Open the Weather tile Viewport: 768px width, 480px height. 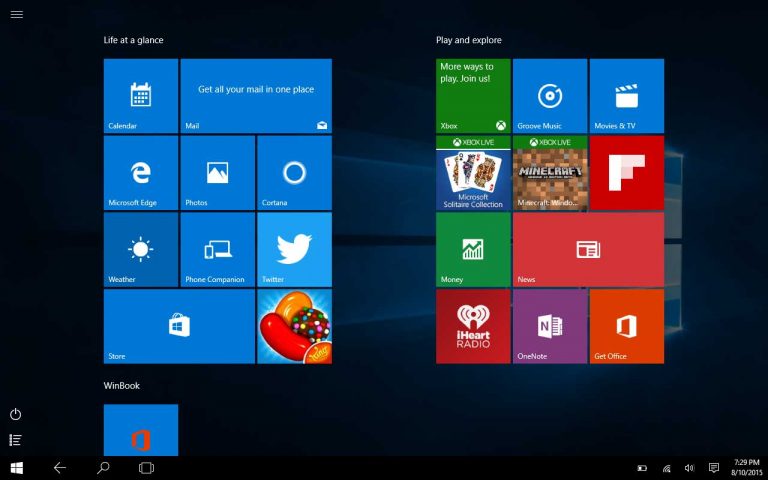pos(141,250)
